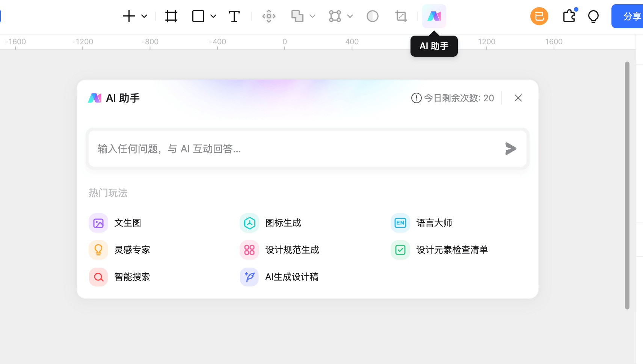Screen dimensions: 643x364
Task: Select the Text tool
Action: click(x=234, y=16)
